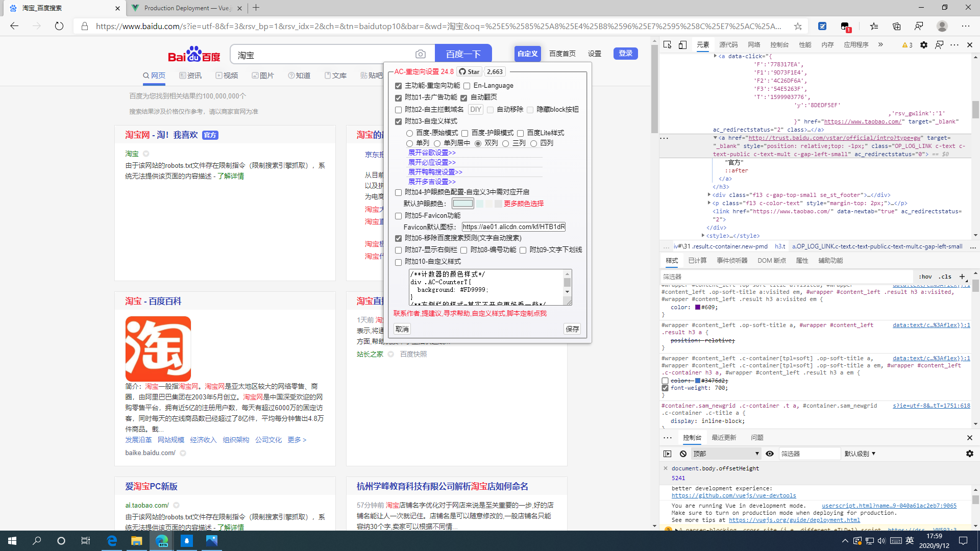Switch to the 网络 panel in DevTools
Screen dimensions: 980x551
tap(753, 45)
